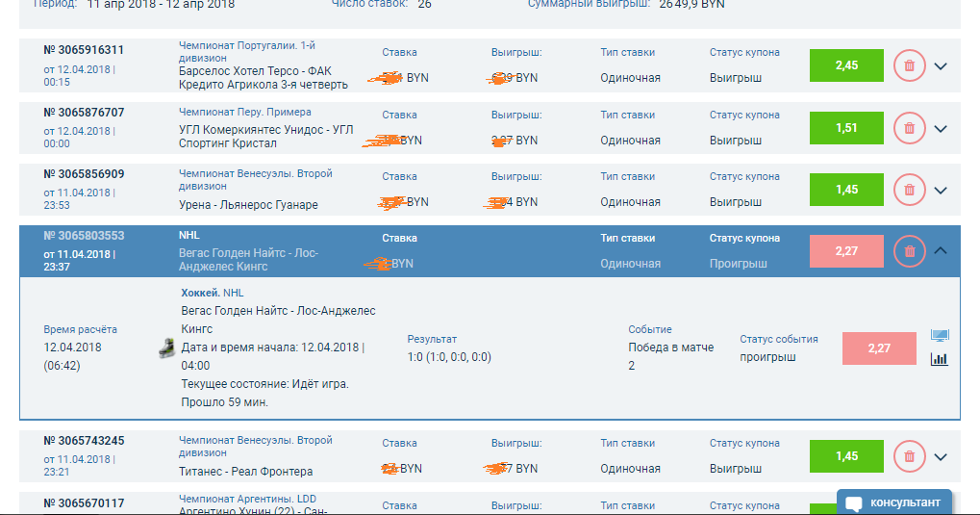Expand details of coupon № 3065876707
Viewport: 980px width, 515px height.
point(942,128)
